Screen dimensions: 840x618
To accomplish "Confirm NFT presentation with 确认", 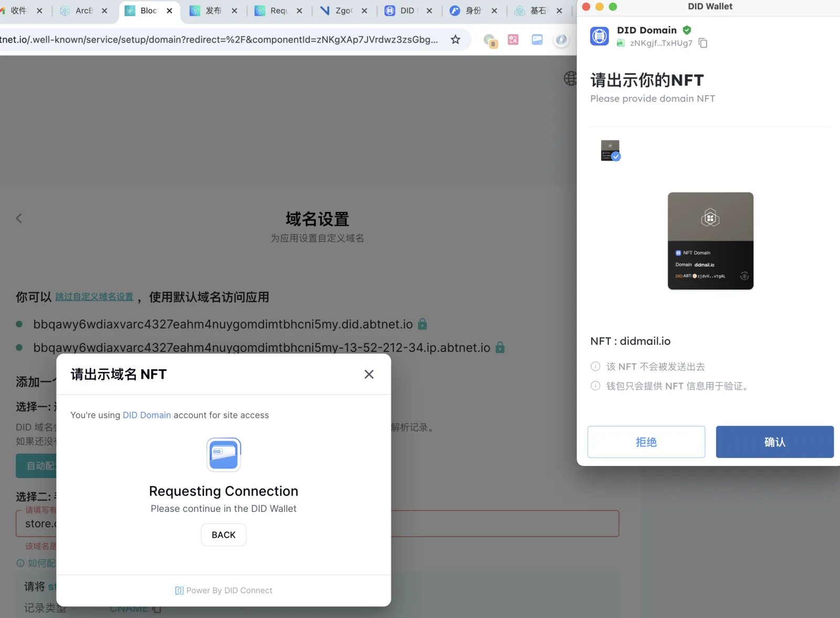I will [774, 442].
